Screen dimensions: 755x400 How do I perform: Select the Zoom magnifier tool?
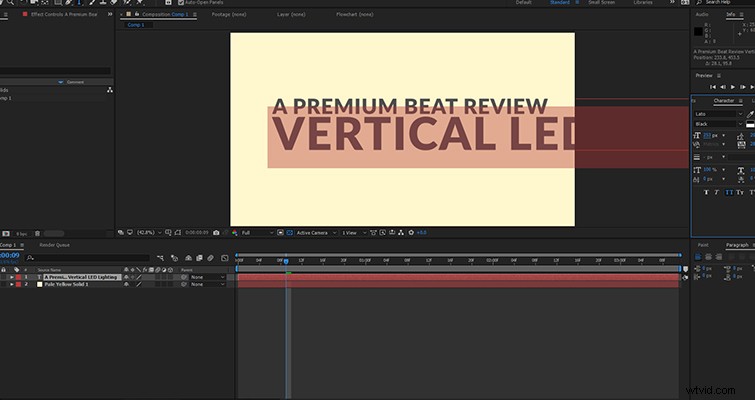point(10,2)
